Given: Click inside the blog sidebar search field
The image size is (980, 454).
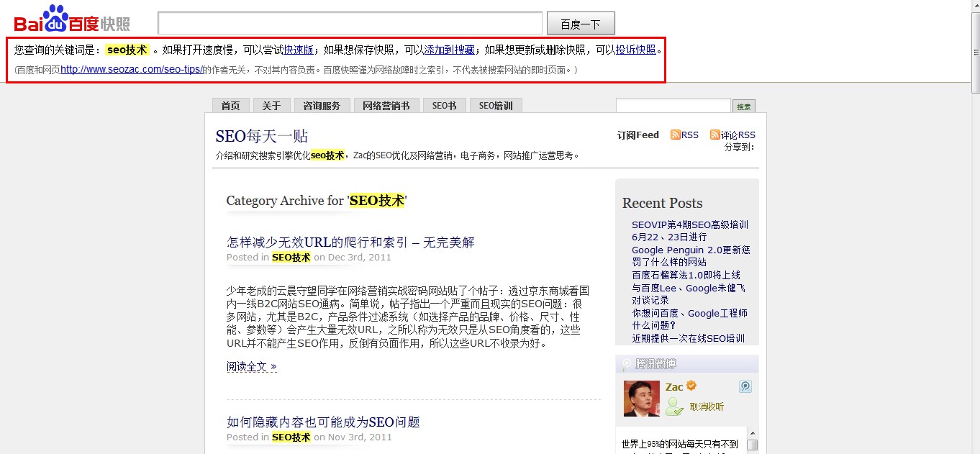Looking at the screenshot, I should pos(673,105).
